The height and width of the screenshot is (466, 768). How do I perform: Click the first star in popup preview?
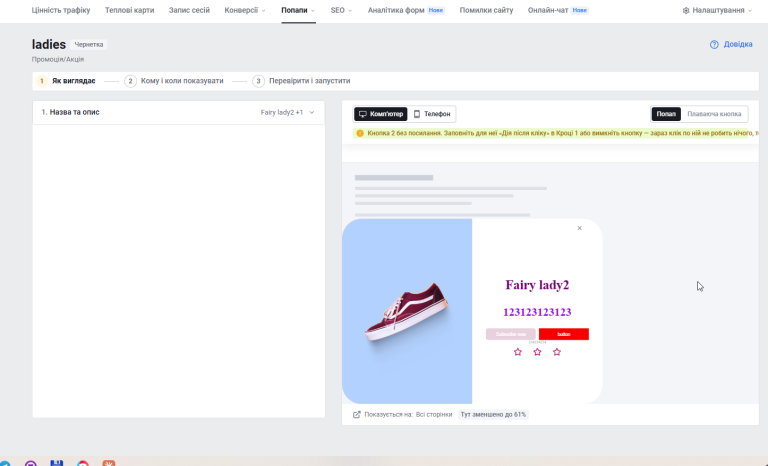[x=518, y=352]
